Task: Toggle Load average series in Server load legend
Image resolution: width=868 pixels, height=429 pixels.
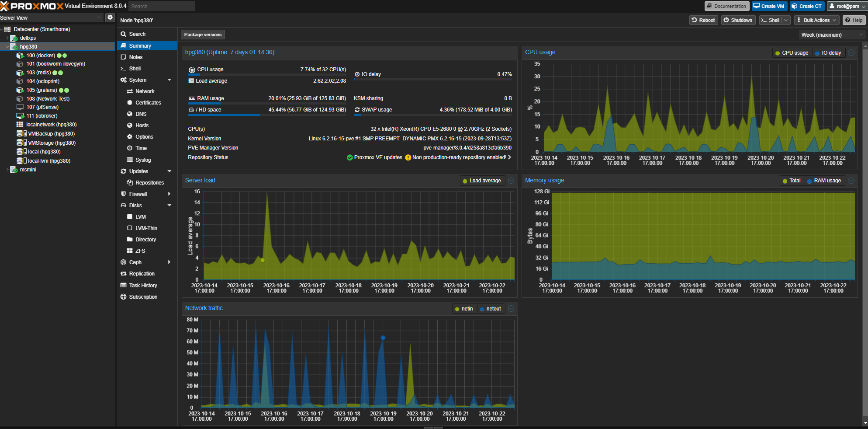Action: click(x=481, y=181)
